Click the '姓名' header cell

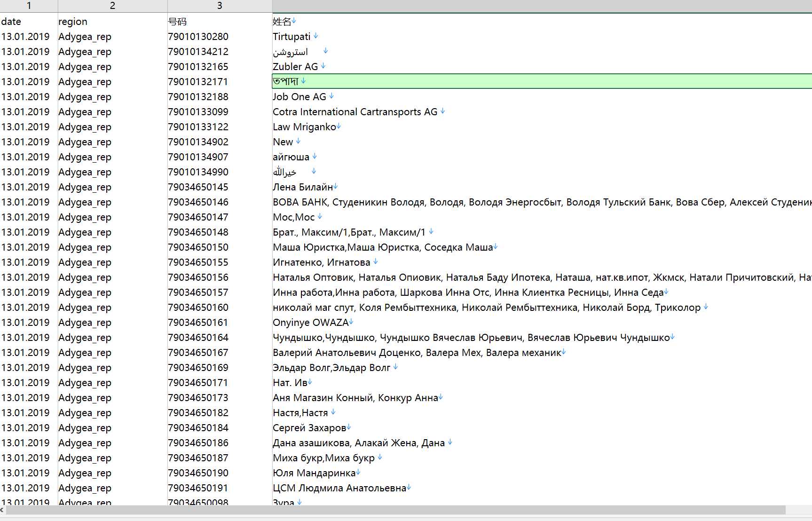542,22
